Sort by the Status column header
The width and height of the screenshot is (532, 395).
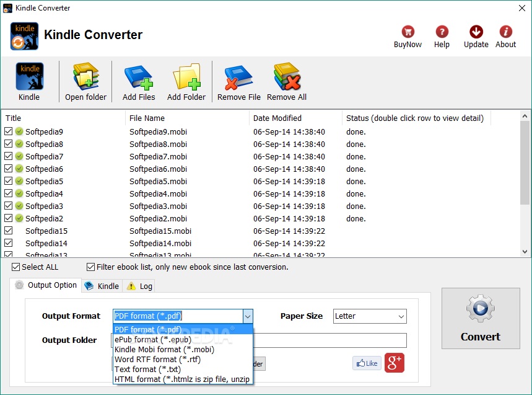416,118
